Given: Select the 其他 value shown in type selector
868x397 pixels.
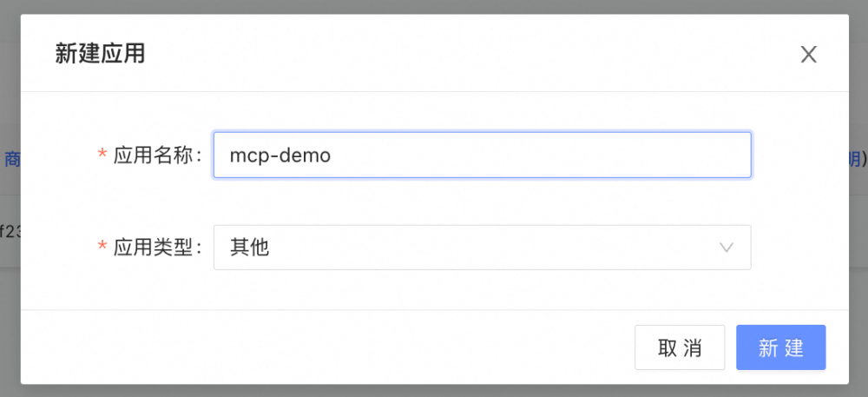Looking at the screenshot, I should click(x=250, y=248).
